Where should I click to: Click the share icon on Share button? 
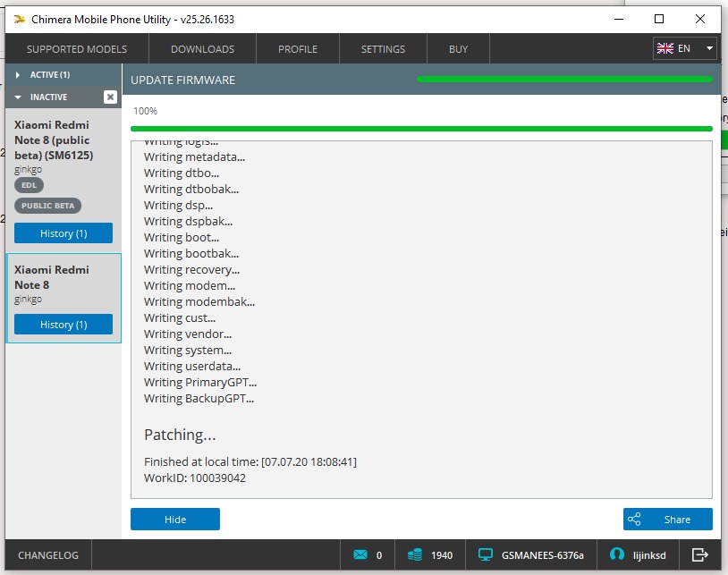[634, 519]
